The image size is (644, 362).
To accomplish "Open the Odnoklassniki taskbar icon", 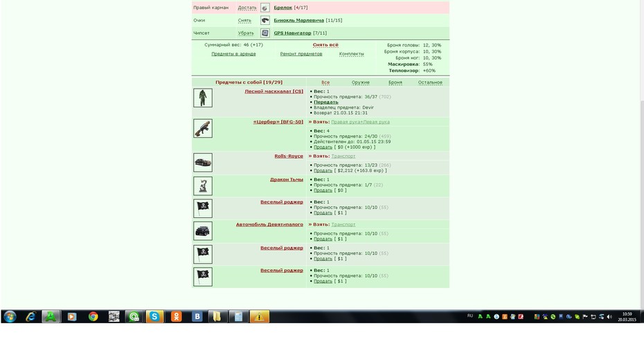I will pos(176,316).
